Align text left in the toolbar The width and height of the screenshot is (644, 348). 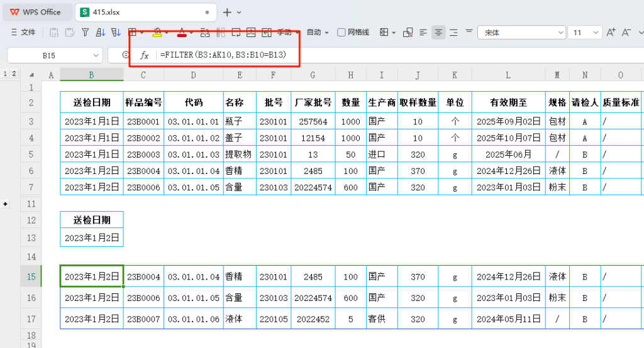point(423,33)
